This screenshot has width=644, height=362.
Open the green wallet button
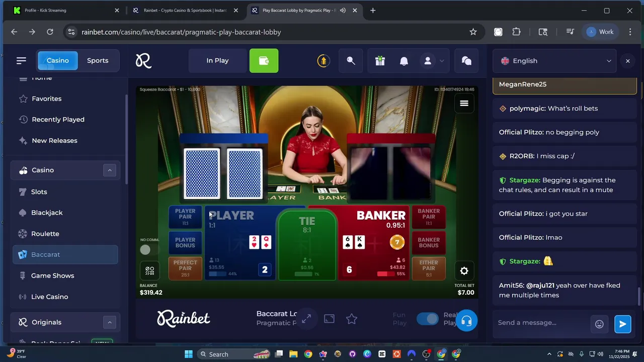pyautogui.click(x=264, y=61)
